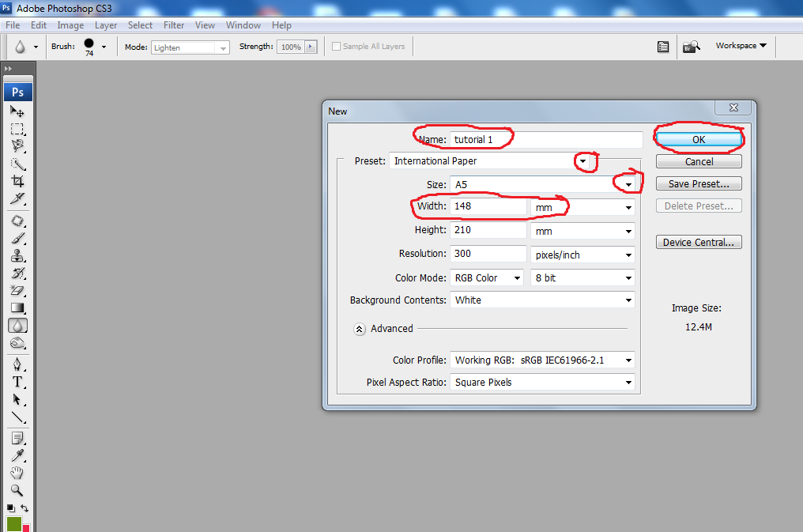Swap foreground and background colors
Viewport: 803px width, 532px height.
tap(25, 508)
